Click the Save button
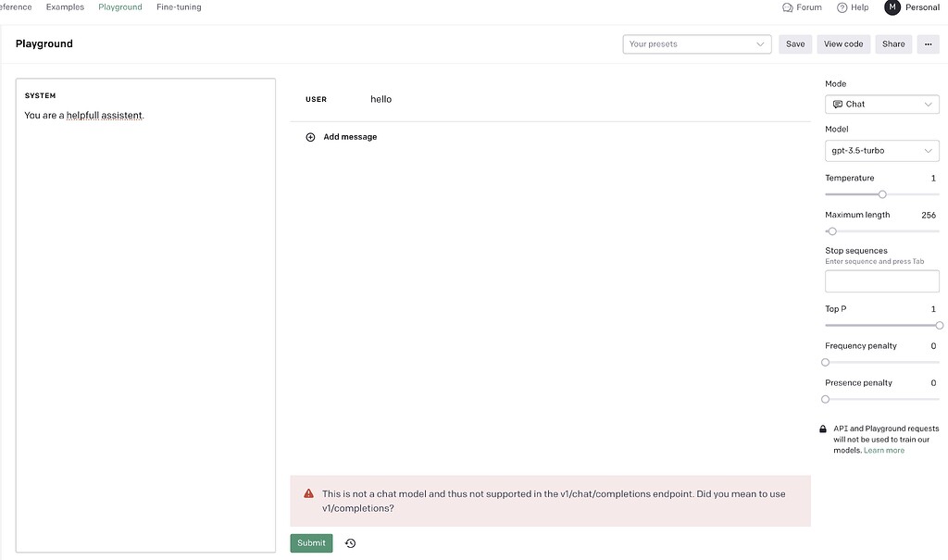This screenshot has height=560, width=948. [x=794, y=44]
